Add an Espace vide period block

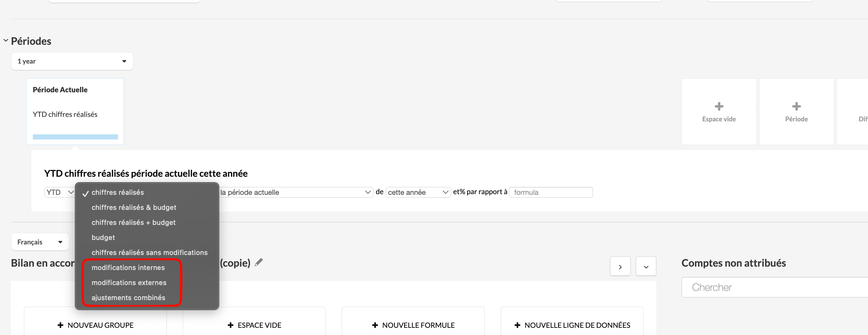[x=719, y=111]
